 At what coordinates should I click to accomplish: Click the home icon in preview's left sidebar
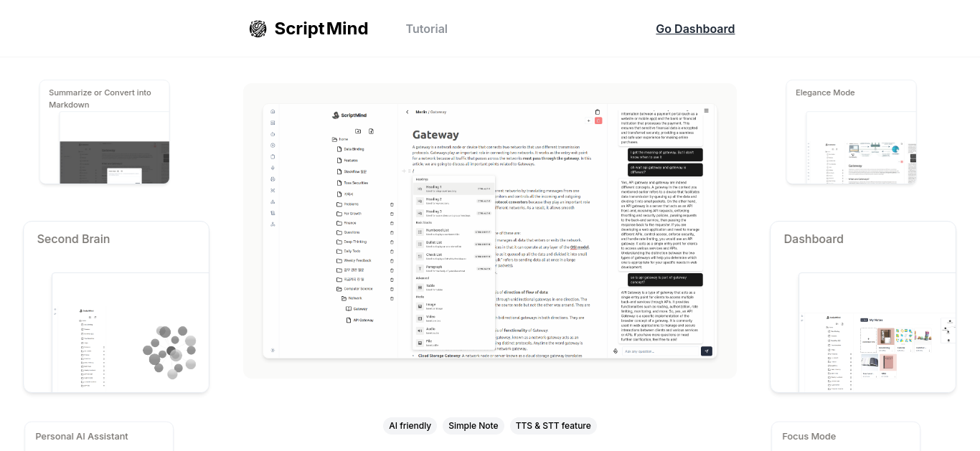273,112
